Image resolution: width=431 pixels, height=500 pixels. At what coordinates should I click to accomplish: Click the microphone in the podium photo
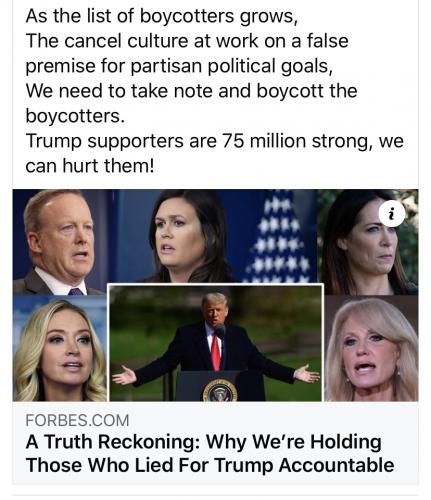click(220, 330)
